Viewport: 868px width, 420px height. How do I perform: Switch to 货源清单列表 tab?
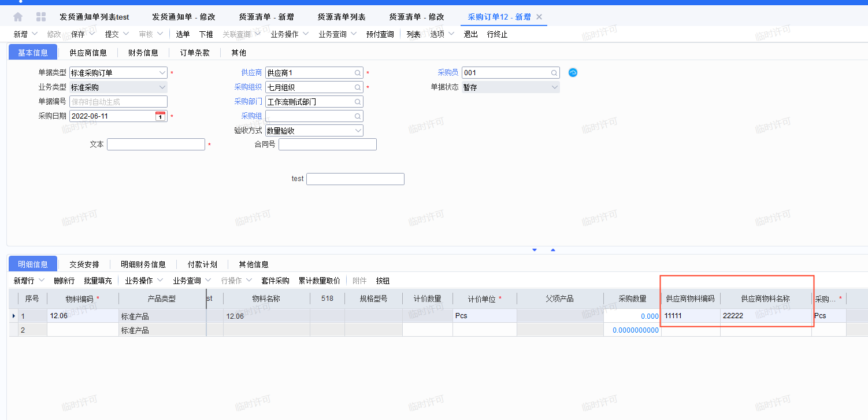pos(342,17)
